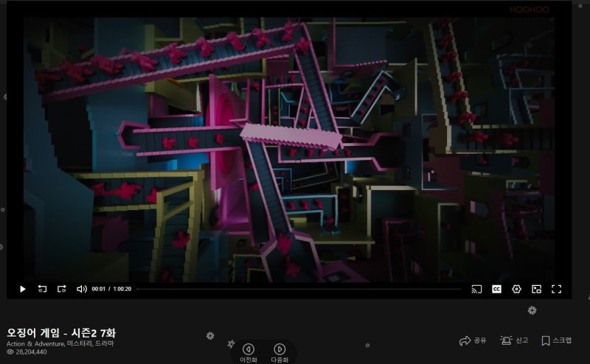The image size is (590, 364).
Task: Enable picture-in-picture mode
Action: [x=536, y=289]
